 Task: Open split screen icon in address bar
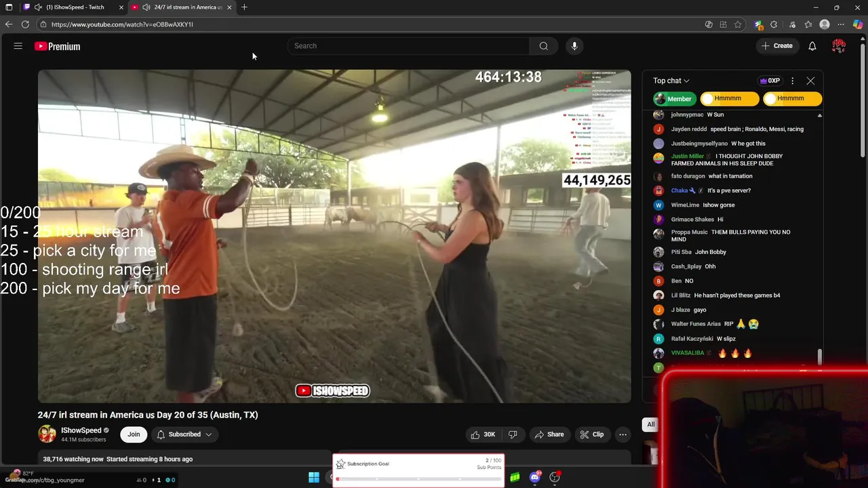point(723,24)
